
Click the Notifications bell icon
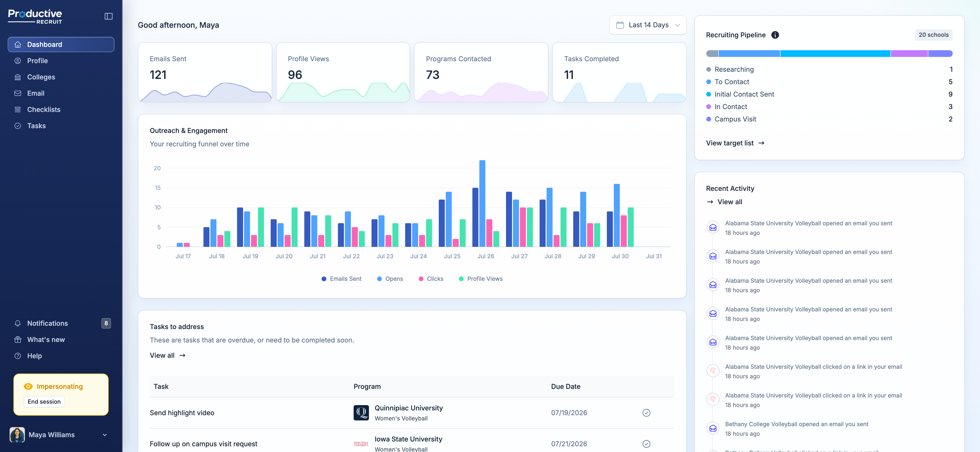pos(17,323)
